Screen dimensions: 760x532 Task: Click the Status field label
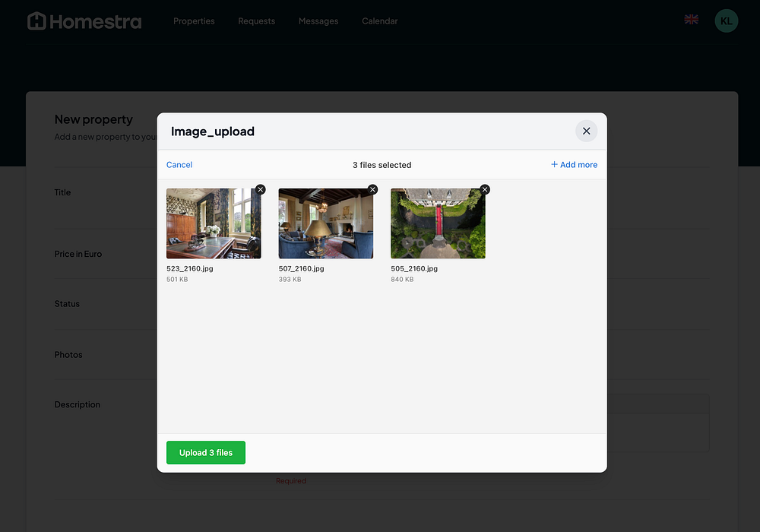pyautogui.click(x=67, y=304)
